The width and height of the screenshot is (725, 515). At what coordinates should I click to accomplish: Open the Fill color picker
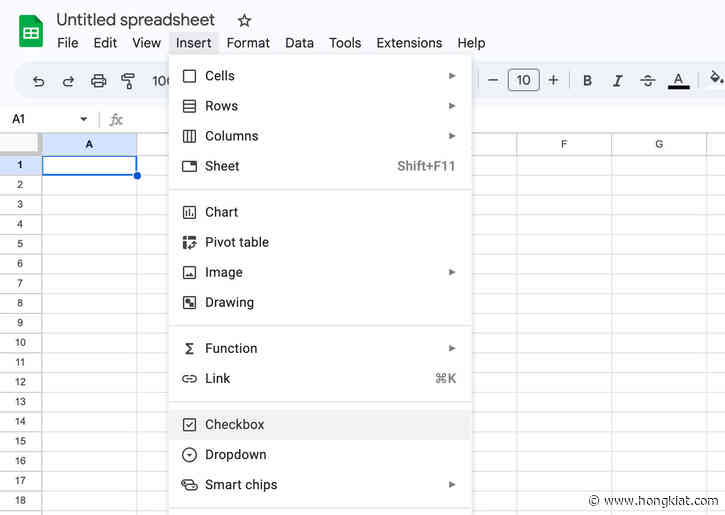coord(716,79)
